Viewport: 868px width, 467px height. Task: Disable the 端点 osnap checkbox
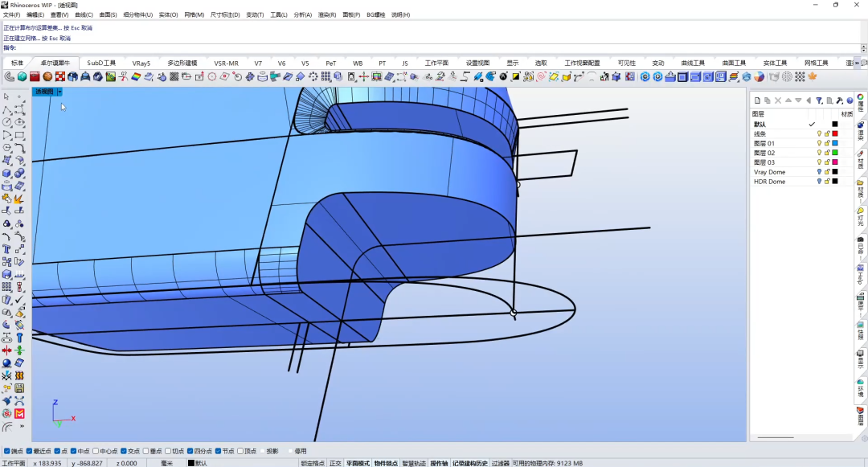7,451
